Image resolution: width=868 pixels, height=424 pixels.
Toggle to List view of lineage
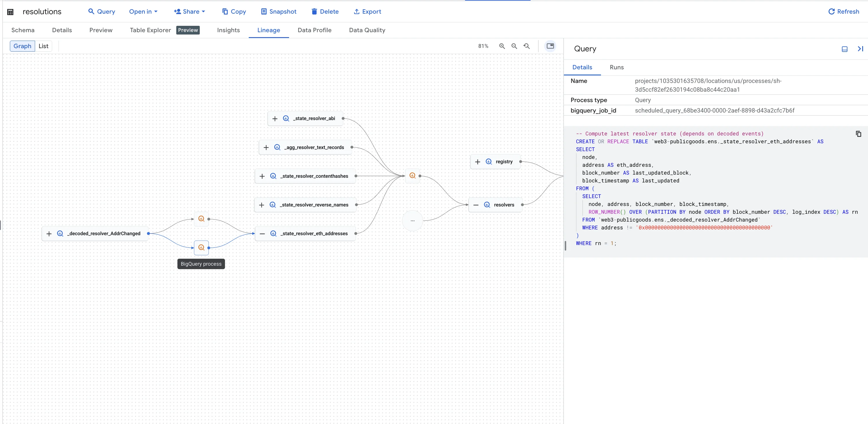[x=43, y=46]
